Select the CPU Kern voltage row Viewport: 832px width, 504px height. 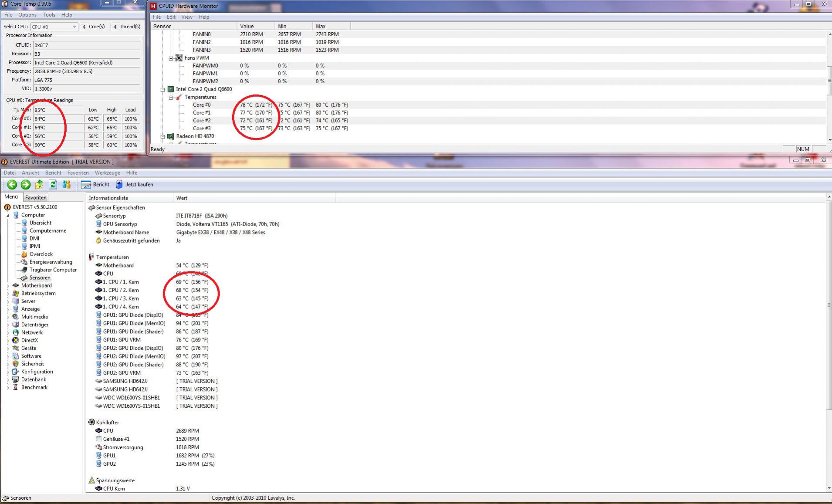point(142,489)
